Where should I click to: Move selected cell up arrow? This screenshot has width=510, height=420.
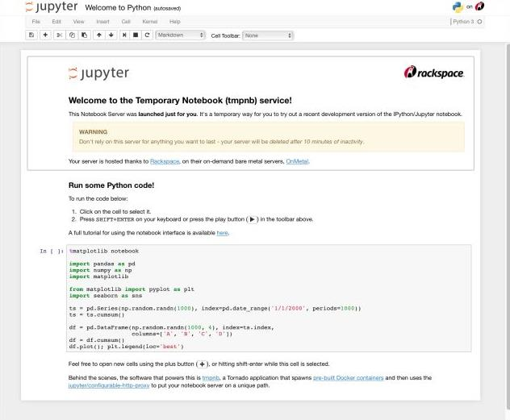(99, 35)
